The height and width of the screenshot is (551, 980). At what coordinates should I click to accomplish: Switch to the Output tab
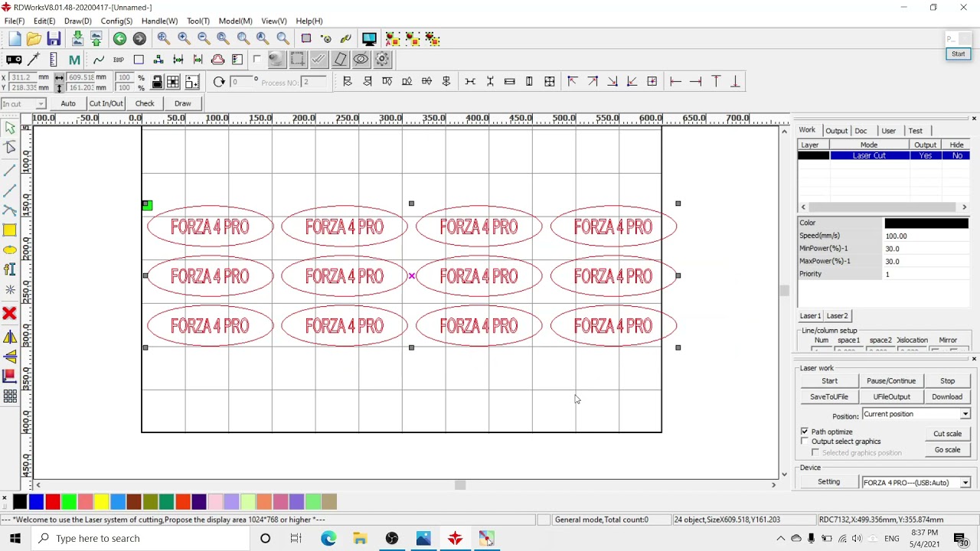836,131
